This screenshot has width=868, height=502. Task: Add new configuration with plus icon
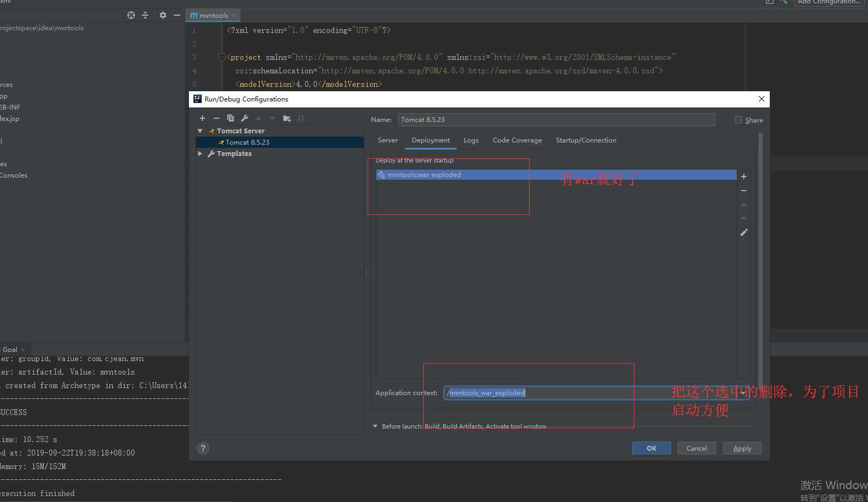click(202, 118)
